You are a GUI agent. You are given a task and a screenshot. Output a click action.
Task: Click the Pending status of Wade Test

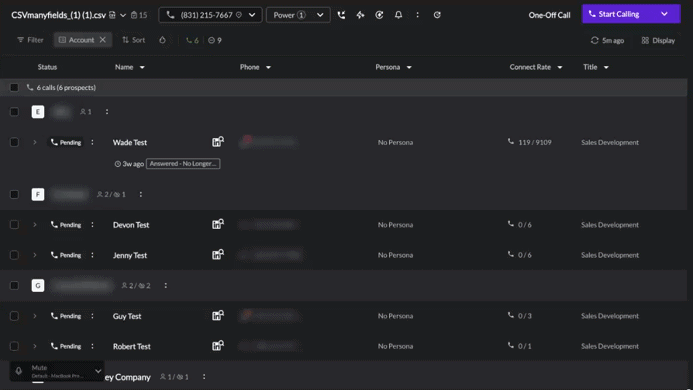pyautogui.click(x=66, y=142)
